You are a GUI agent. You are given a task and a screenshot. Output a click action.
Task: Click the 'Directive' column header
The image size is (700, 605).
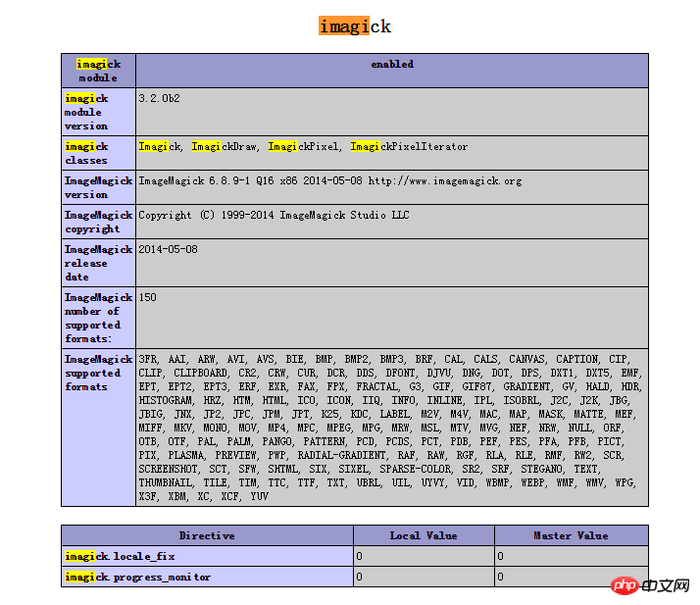click(x=207, y=535)
